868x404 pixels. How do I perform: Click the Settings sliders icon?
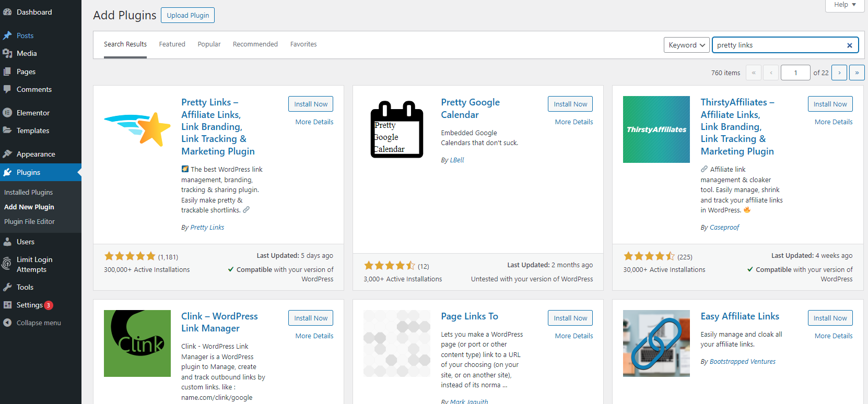pyautogui.click(x=7, y=305)
